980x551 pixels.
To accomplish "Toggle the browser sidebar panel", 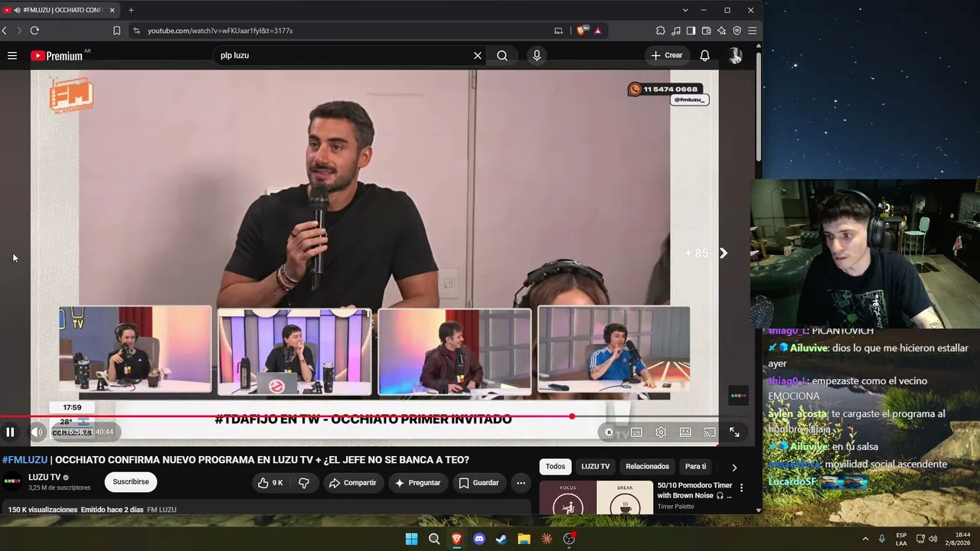I will coord(691,31).
